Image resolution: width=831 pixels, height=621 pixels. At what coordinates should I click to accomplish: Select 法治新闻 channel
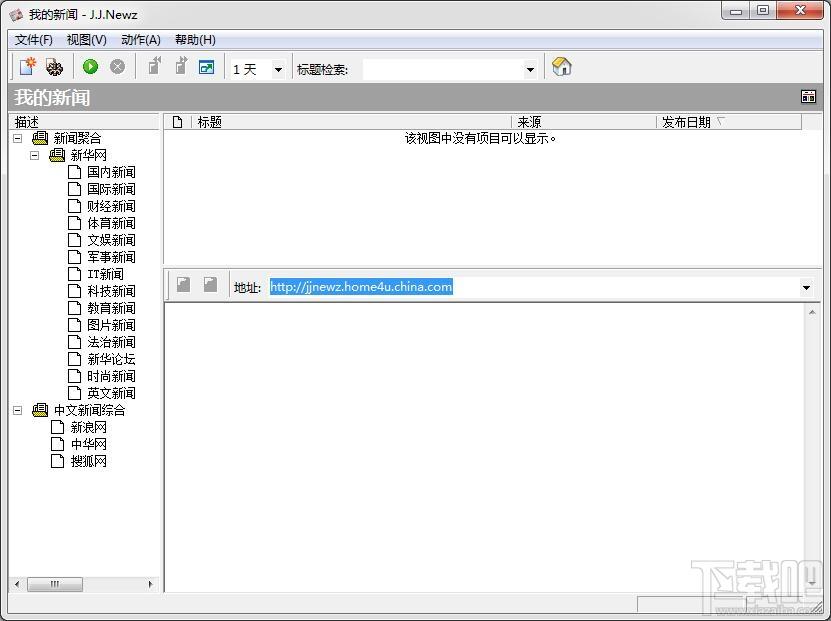pos(111,342)
